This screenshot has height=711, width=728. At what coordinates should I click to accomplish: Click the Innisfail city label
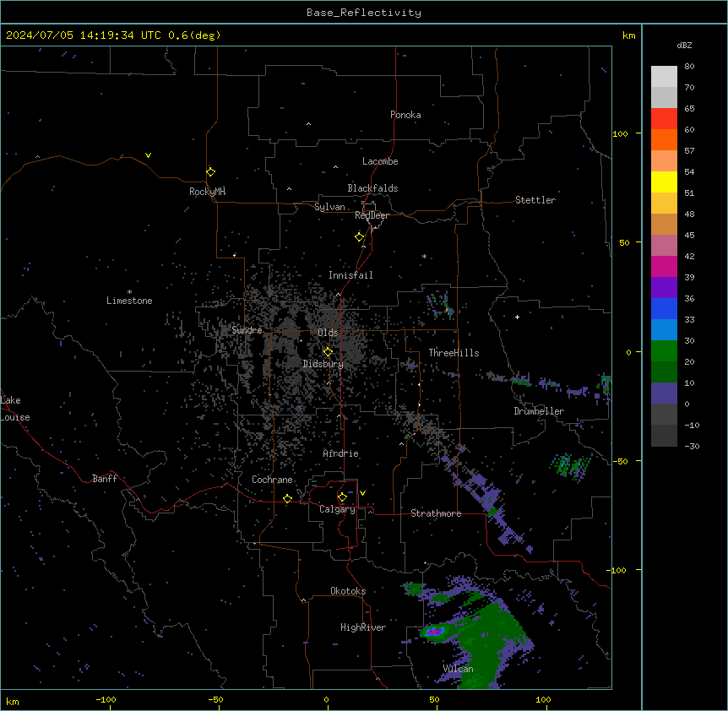click(350, 275)
